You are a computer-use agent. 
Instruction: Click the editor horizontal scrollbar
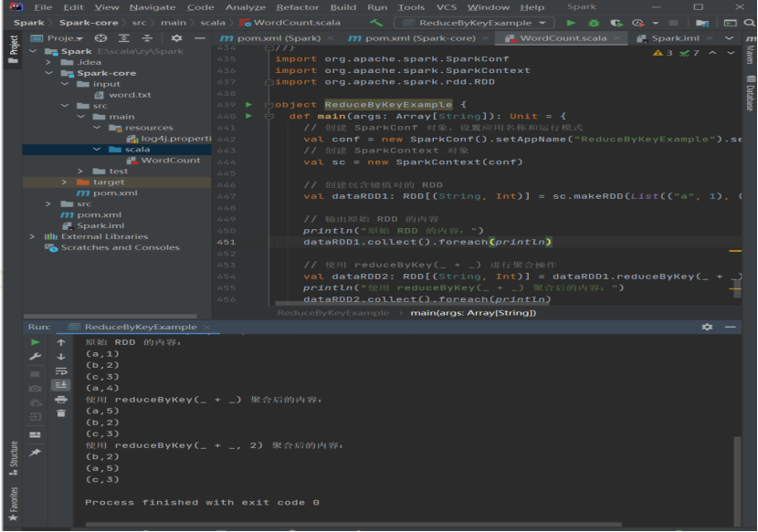point(414,304)
